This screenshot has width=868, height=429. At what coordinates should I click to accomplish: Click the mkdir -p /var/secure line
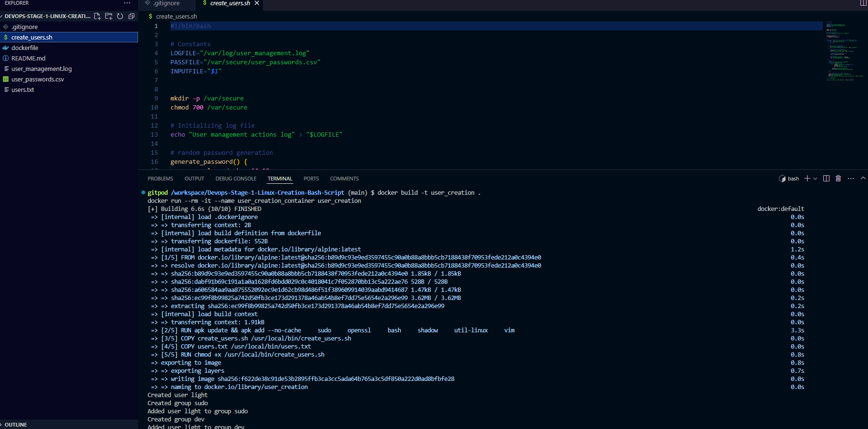[207, 98]
